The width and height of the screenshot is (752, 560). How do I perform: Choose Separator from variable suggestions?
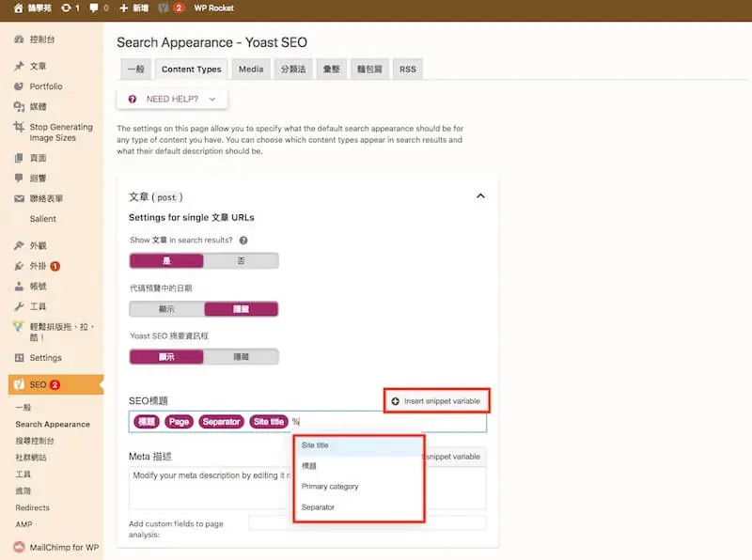coord(359,507)
